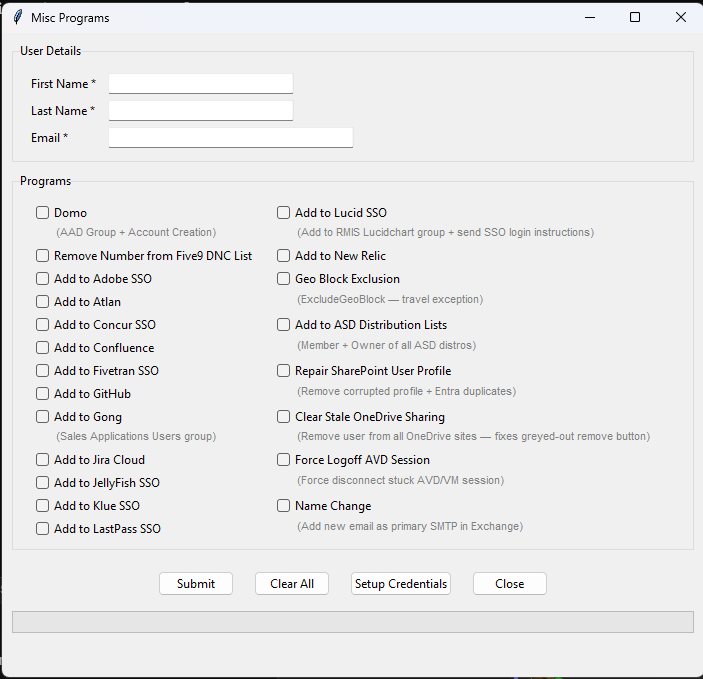
Task: Click the "(Sales Applications Users group)" note
Action: (x=136, y=436)
